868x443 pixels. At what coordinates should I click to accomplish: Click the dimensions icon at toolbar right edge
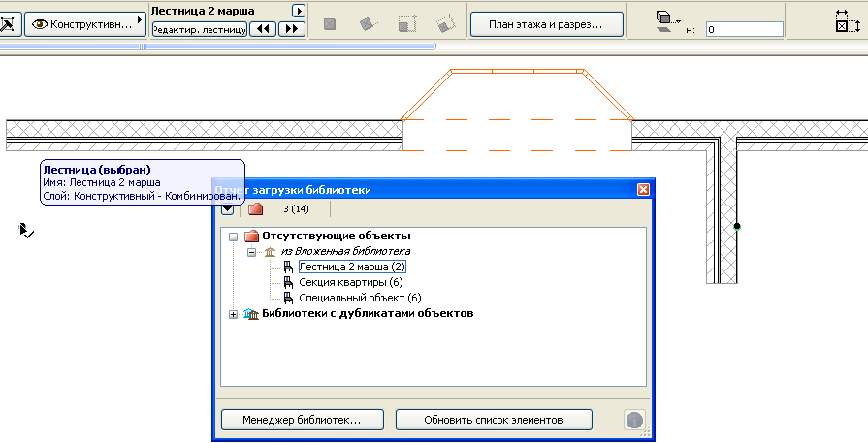(848, 21)
